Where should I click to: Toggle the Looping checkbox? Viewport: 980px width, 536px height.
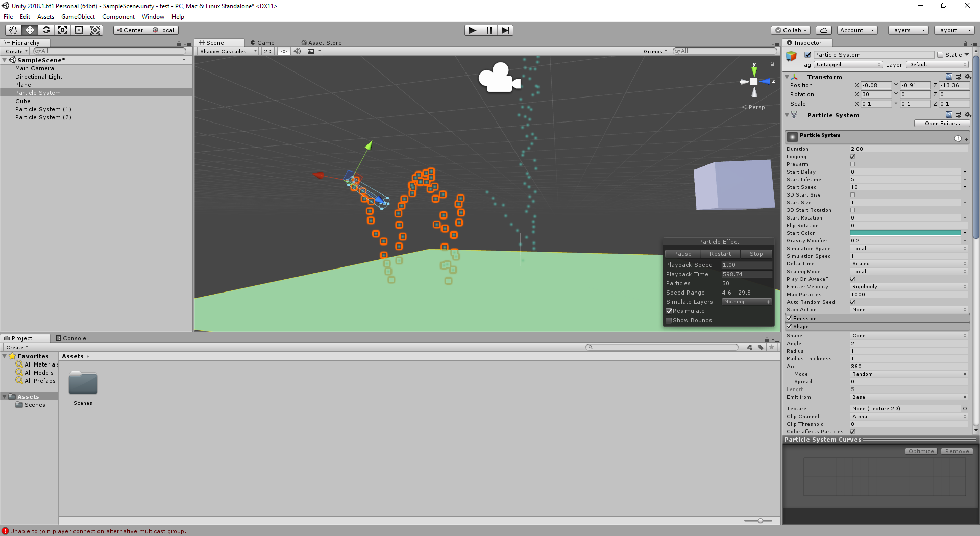tap(852, 157)
